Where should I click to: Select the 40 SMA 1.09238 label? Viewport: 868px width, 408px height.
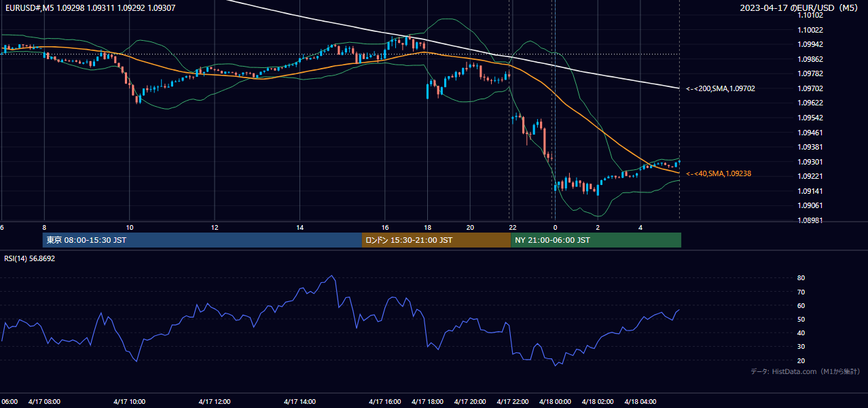coord(718,174)
